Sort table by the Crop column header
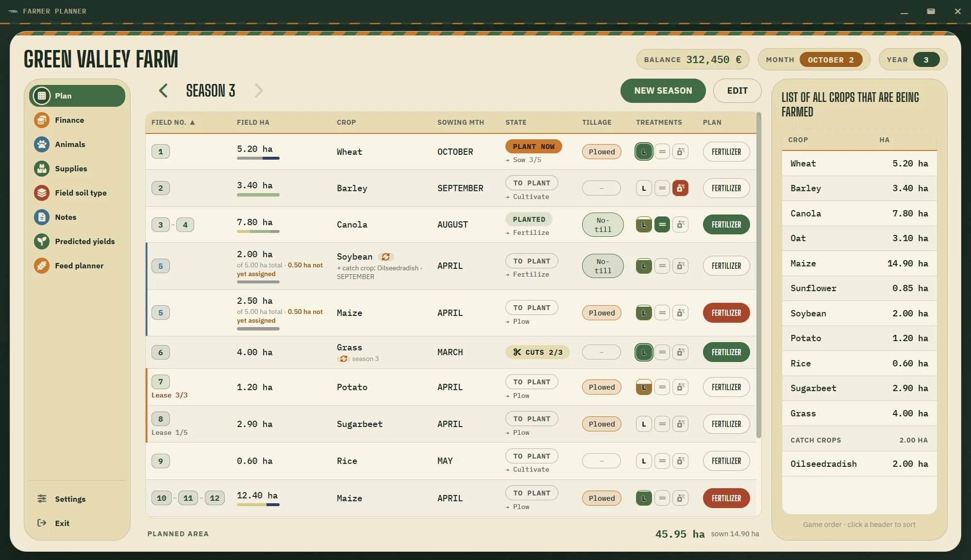Screen dimensions: 971x560 [x=346, y=122]
